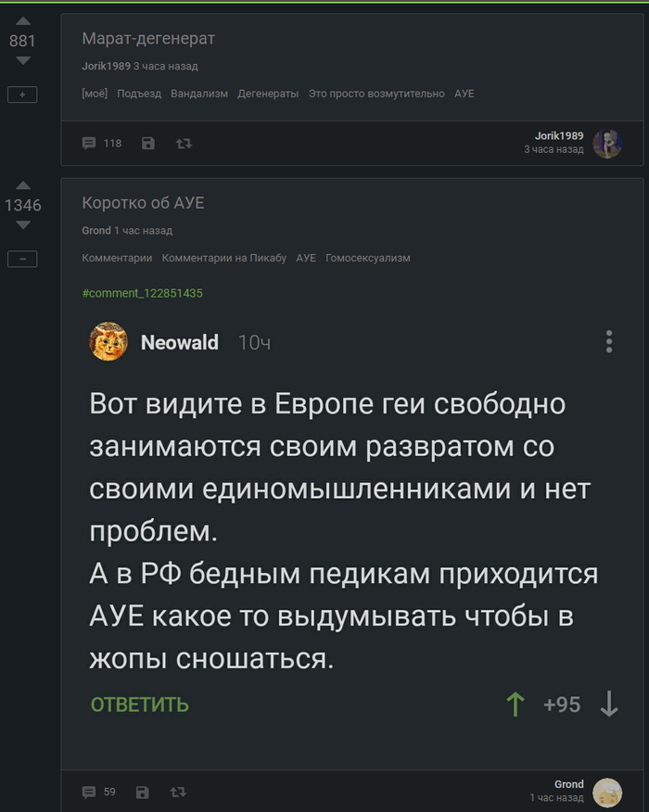Viewport: 649px width, 812px height.
Task: Expand the collapsed post with the plus button
Action: pos(22,94)
